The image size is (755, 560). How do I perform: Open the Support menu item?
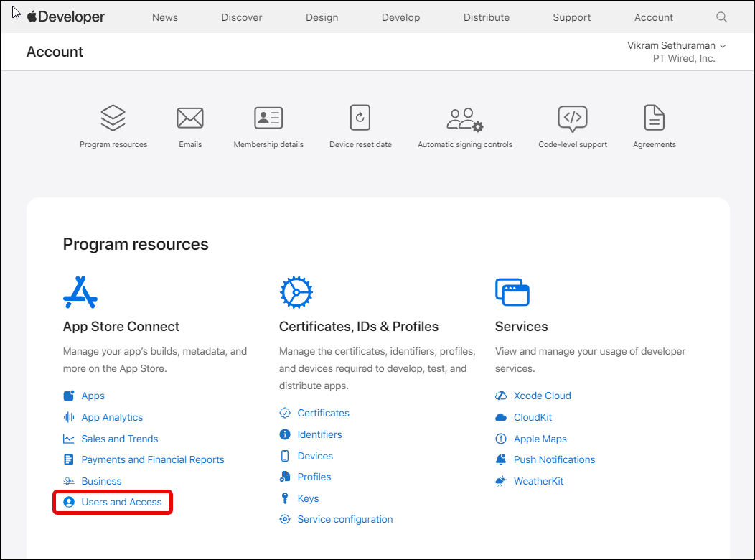(571, 17)
